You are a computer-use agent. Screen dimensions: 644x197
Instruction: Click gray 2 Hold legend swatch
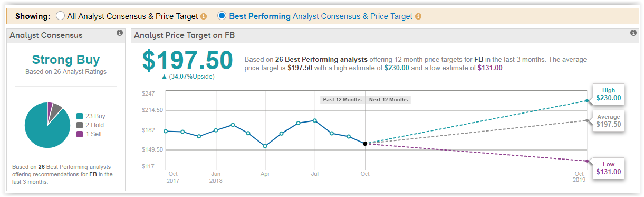[x=79, y=125]
